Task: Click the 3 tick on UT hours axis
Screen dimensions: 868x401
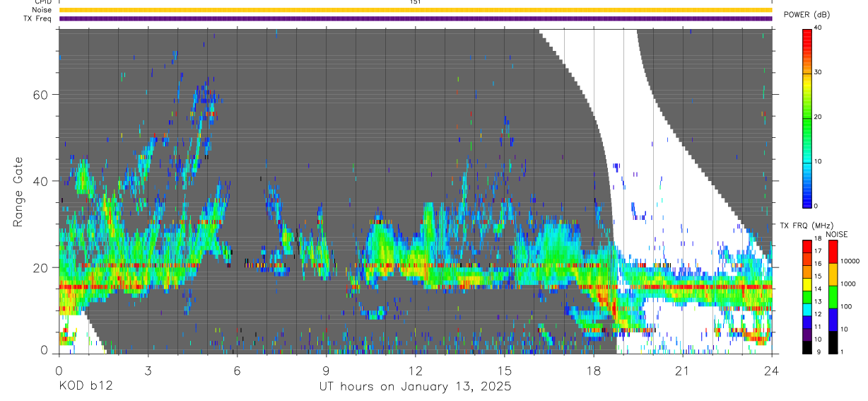Action: coord(148,371)
